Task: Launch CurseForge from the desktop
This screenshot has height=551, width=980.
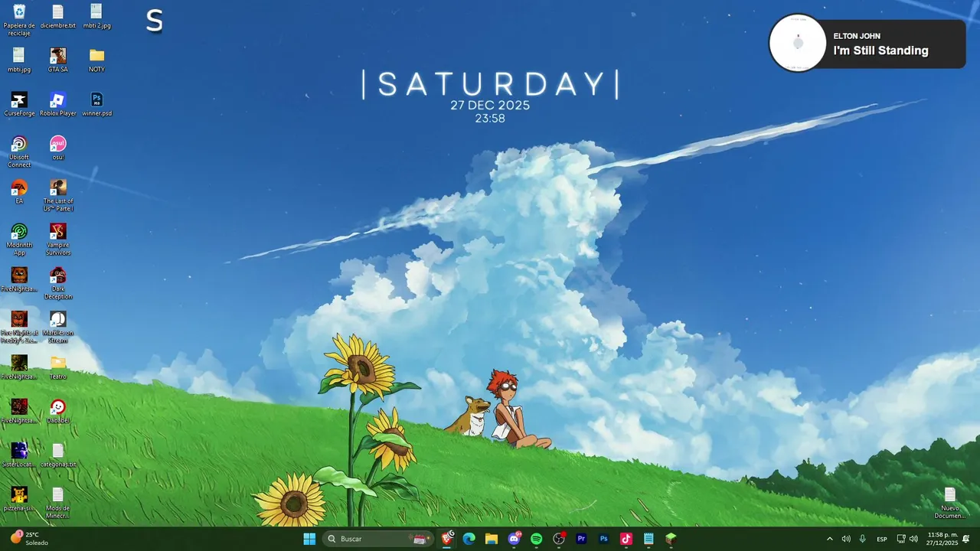Action: (x=19, y=105)
